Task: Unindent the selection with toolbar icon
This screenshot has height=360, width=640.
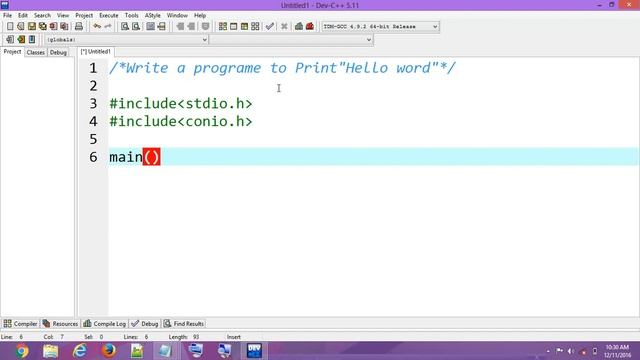Action: [191, 27]
